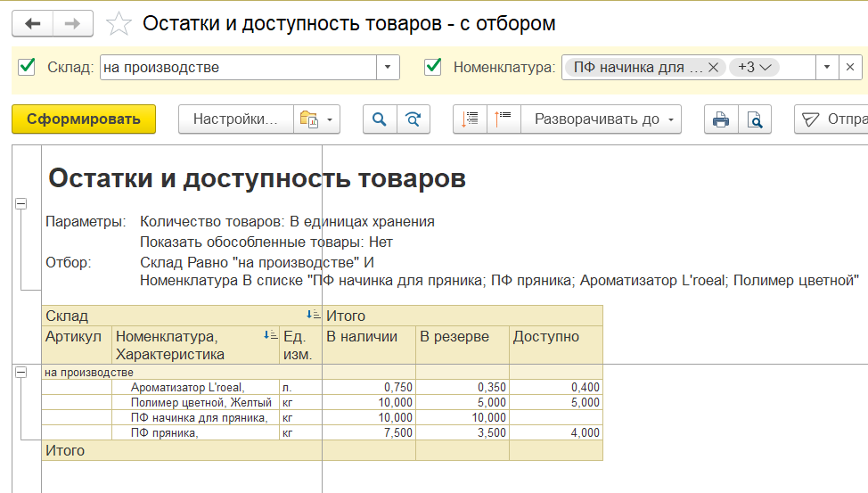Toggle the Склад filter checkbox

tap(28, 67)
